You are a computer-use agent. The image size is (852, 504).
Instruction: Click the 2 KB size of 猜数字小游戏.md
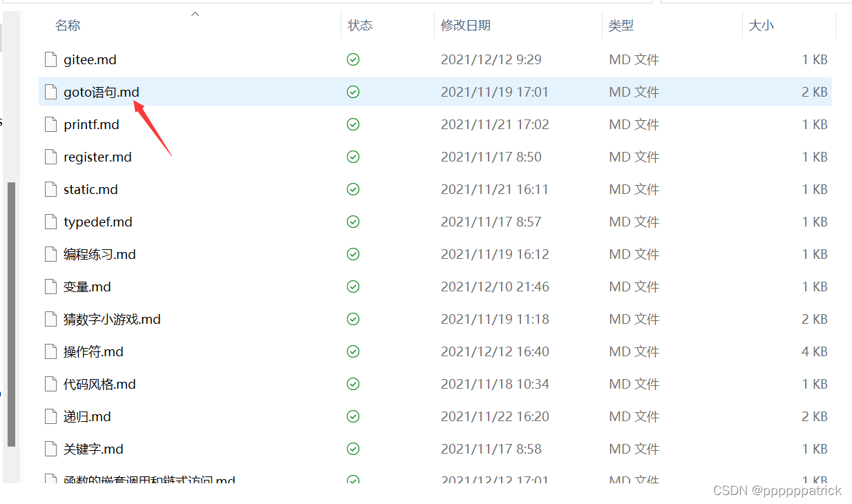[815, 320]
